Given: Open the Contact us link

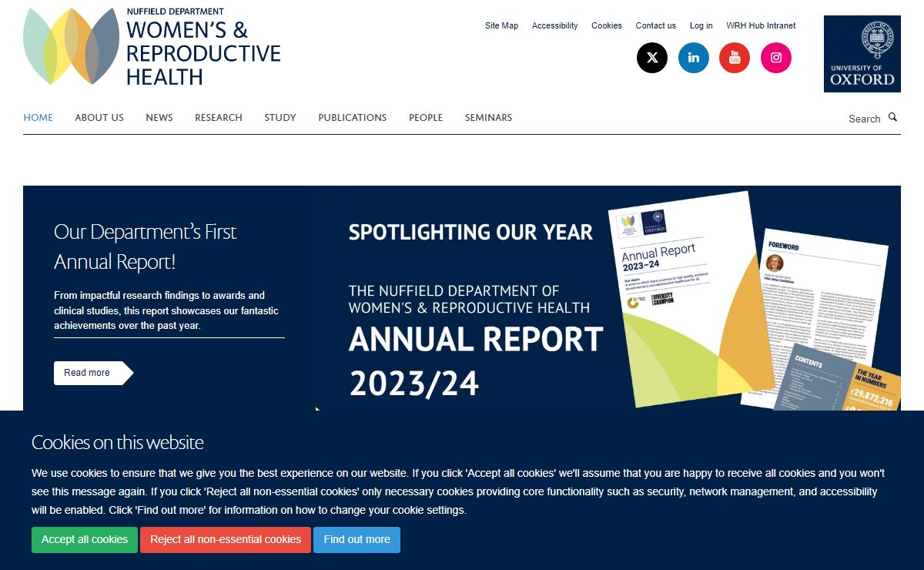Looking at the screenshot, I should 656,25.
